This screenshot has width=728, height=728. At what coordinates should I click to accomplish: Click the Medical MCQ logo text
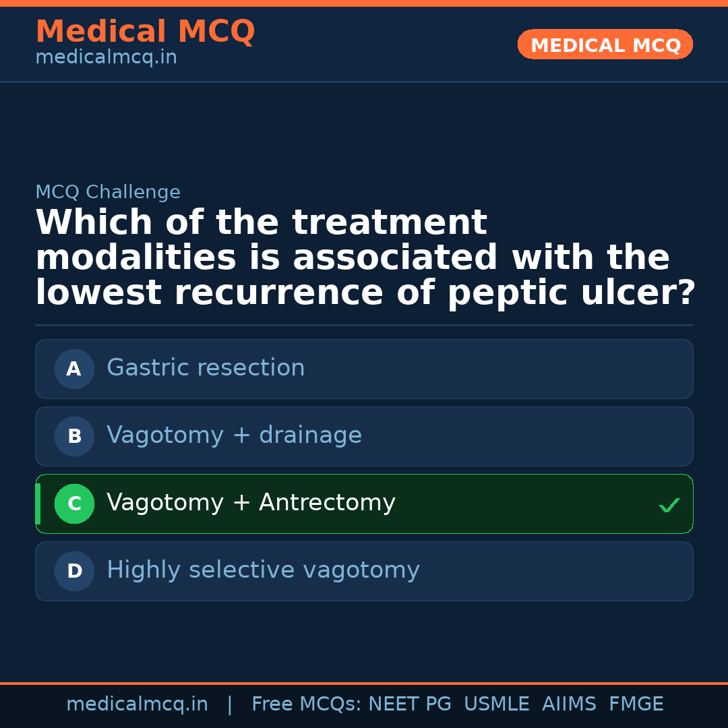click(145, 32)
